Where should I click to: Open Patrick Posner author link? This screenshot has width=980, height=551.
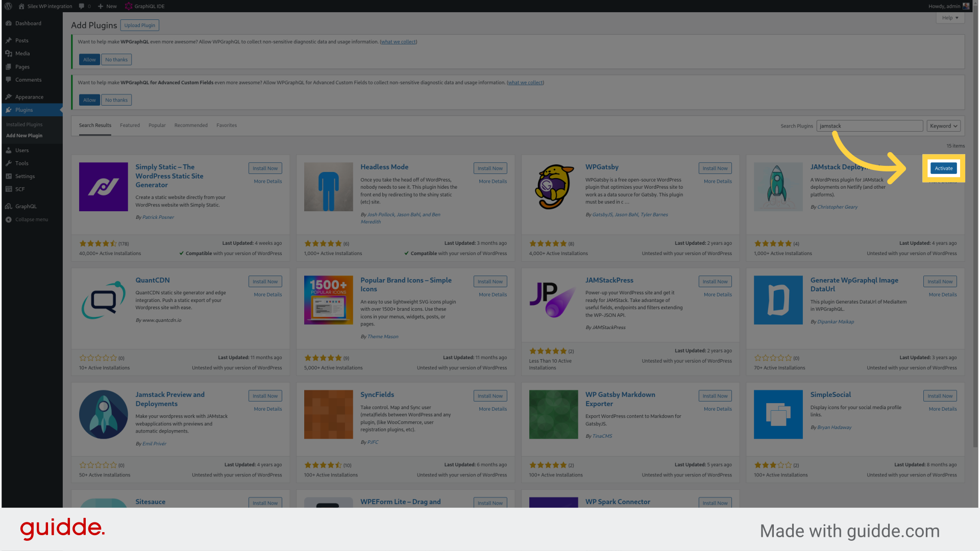coord(158,217)
